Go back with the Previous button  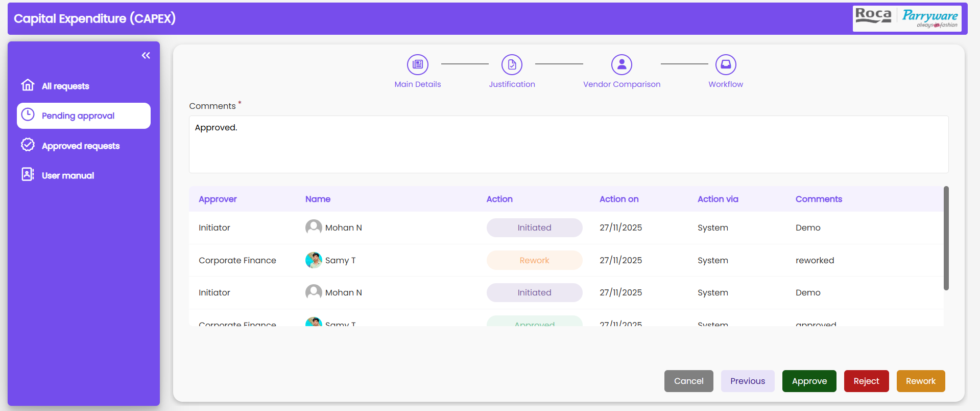[747, 381]
